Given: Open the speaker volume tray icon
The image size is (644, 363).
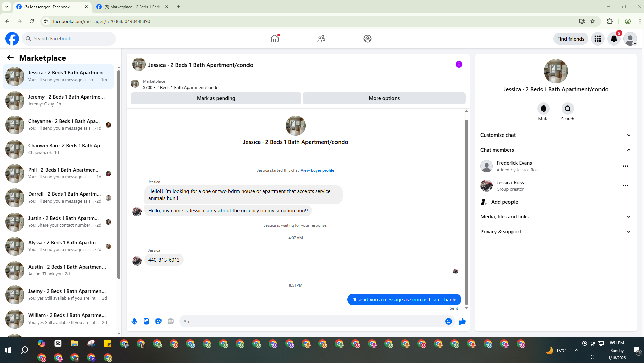Looking at the screenshot, I should coord(592,357).
